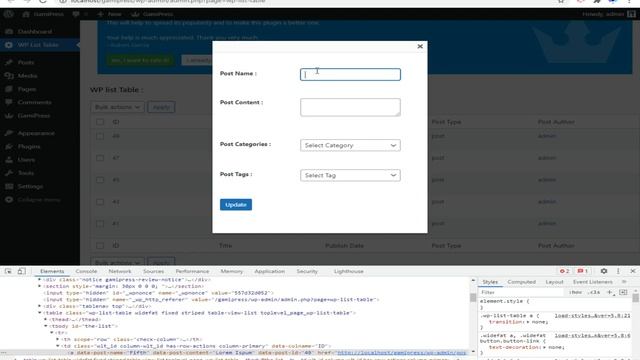Open the Layout pane tab
Image resolution: width=640 pixels, height=360 pixels.
click(x=554, y=282)
